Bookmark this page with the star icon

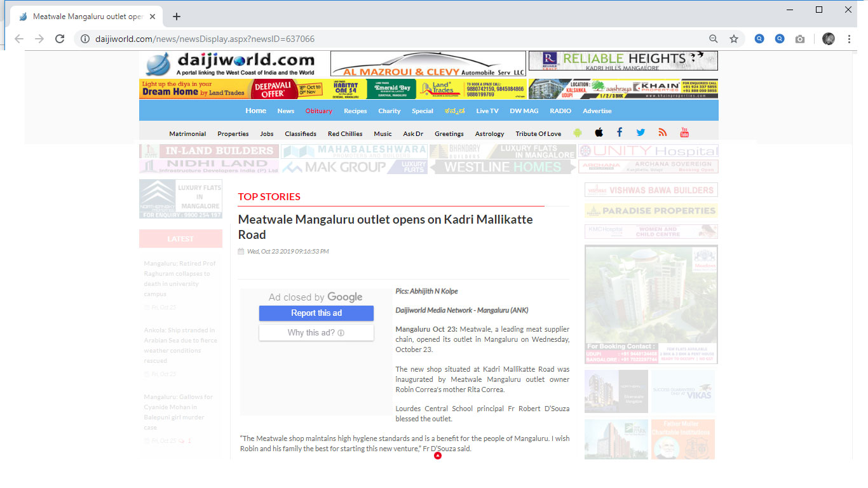[x=734, y=39]
